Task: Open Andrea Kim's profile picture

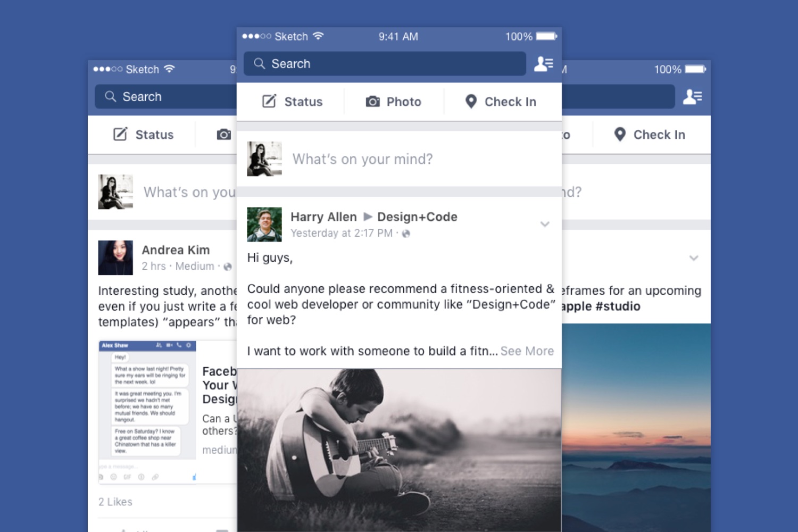Action: tap(115, 257)
